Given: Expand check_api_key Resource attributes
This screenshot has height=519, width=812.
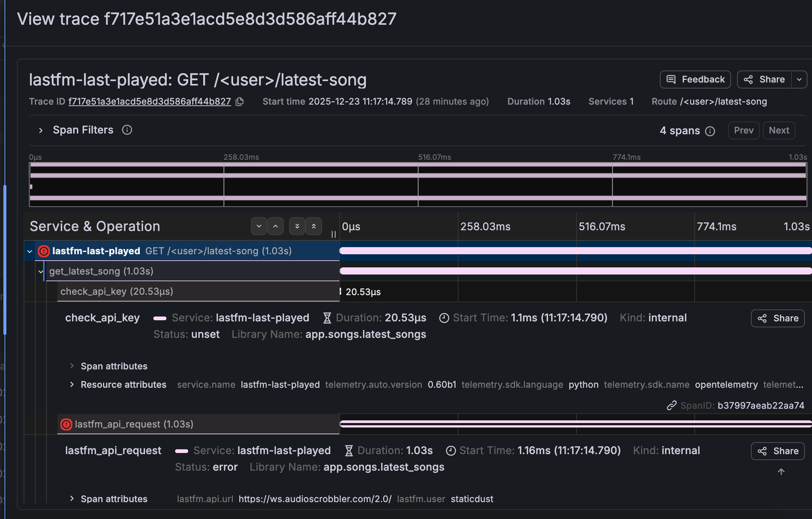Looking at the screenshot, I should point(72,384).
